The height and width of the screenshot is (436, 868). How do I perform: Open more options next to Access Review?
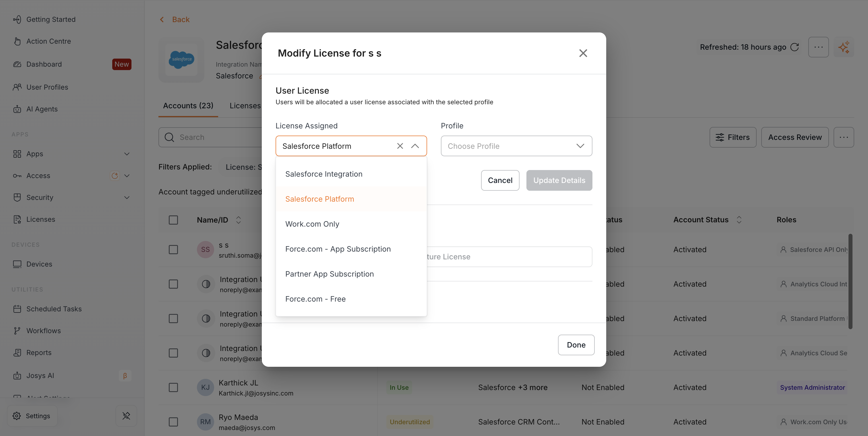coord(843,137)
